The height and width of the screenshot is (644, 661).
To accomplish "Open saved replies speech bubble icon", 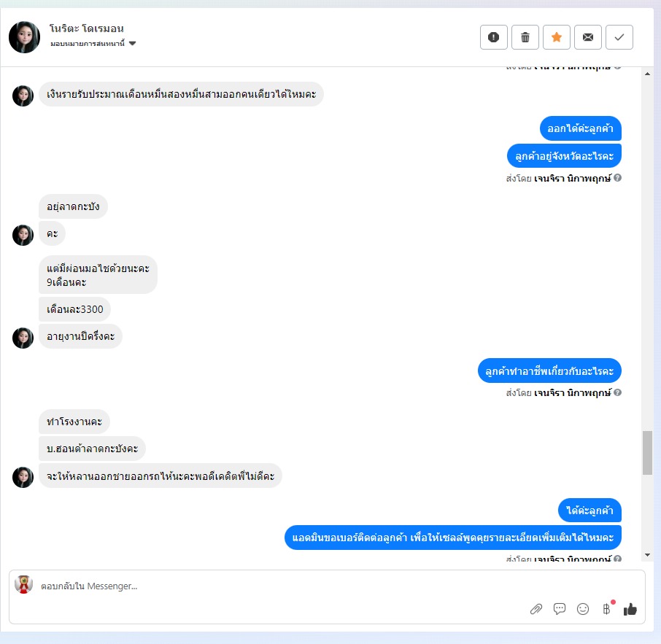I will click(560, 609).
